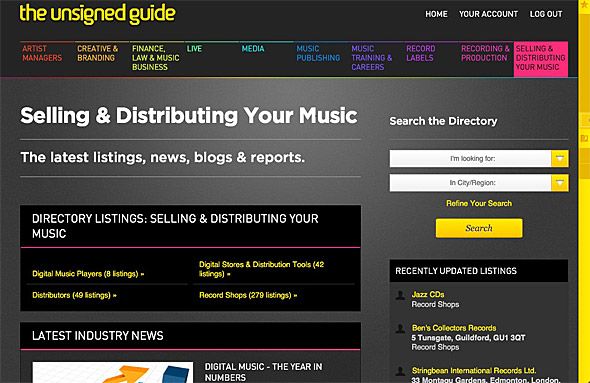
Task: Click the yellow Search button
Action: pyautogui.click(x=479, y=228)
